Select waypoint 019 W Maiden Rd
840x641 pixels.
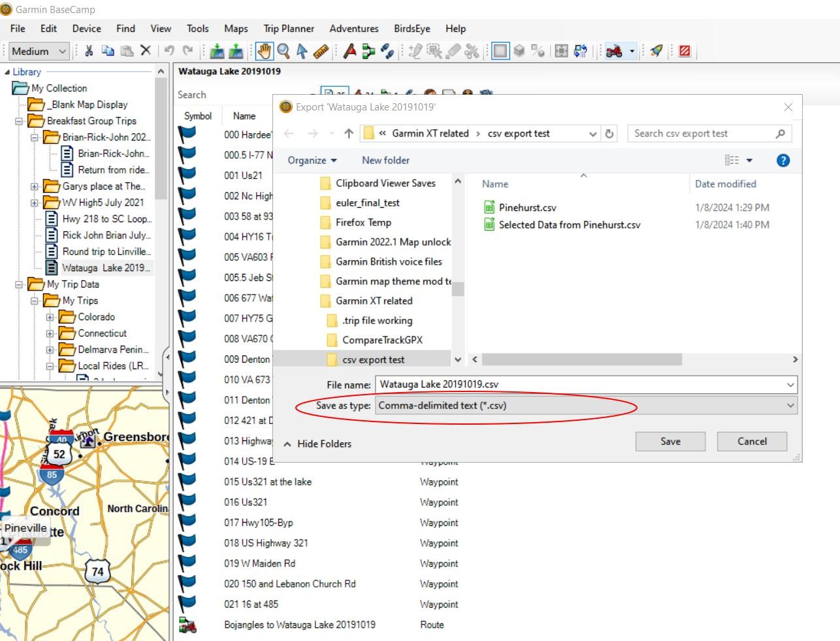pyautogui.click(x=259, y=563)
